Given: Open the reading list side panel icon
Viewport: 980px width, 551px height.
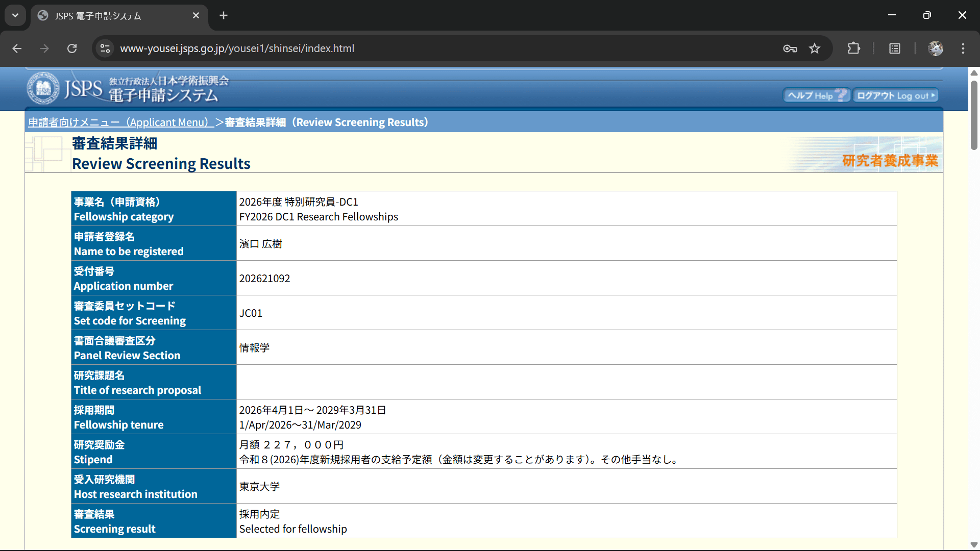Looking at the screenshot, I should 894,48.
